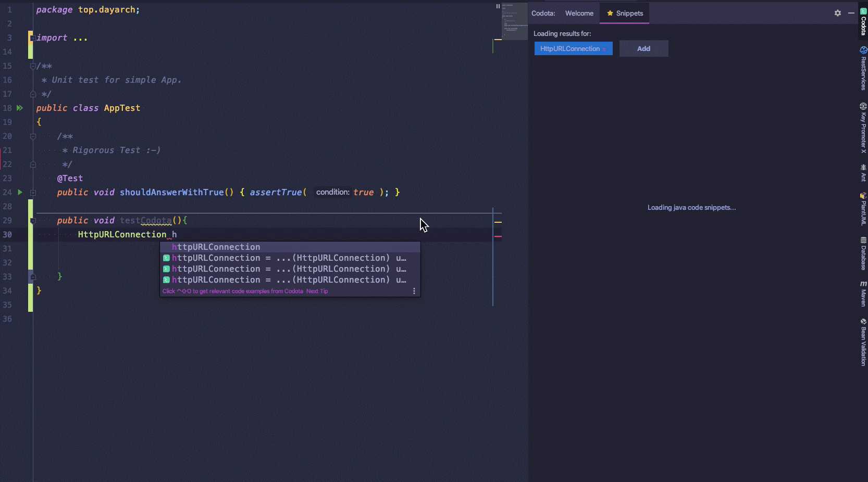Select the Snippets tab in Codota
The width and height of the screenshot is (868, 482).
[x=625, y=13]
